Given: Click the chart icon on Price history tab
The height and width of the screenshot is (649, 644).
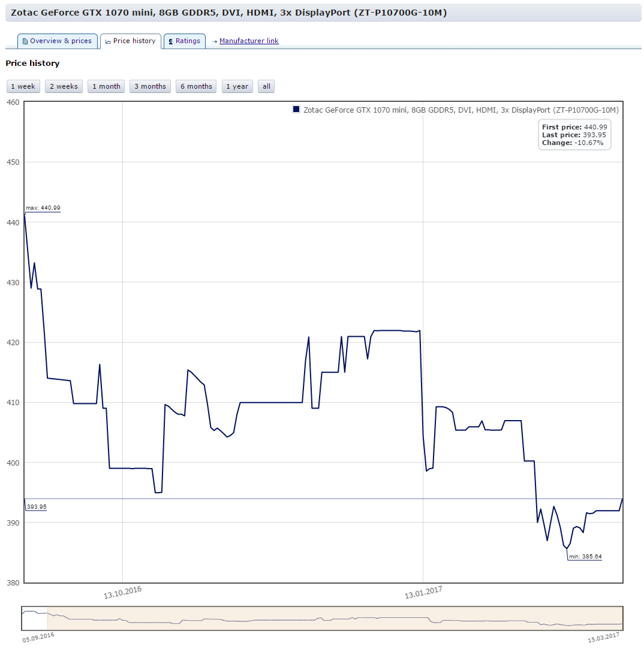Looking at the screenshot, I should [108, 41].
